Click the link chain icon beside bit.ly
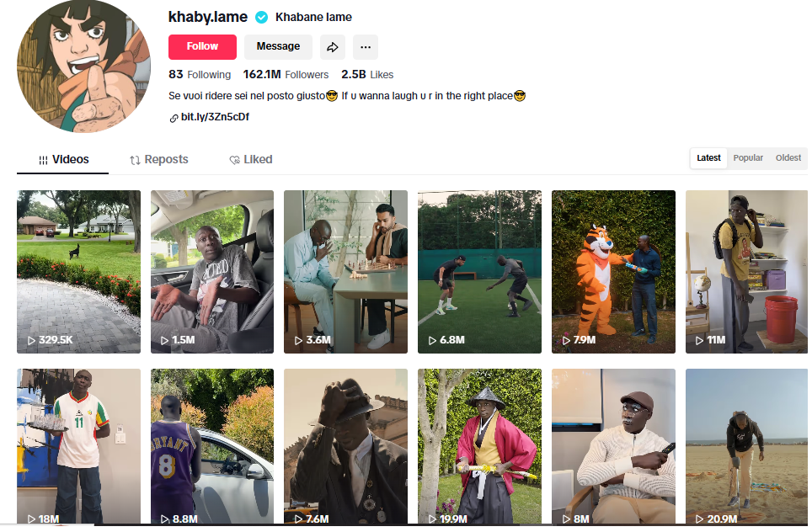The height and width of the screenshot is (532, 812). (x=174, y=118)
